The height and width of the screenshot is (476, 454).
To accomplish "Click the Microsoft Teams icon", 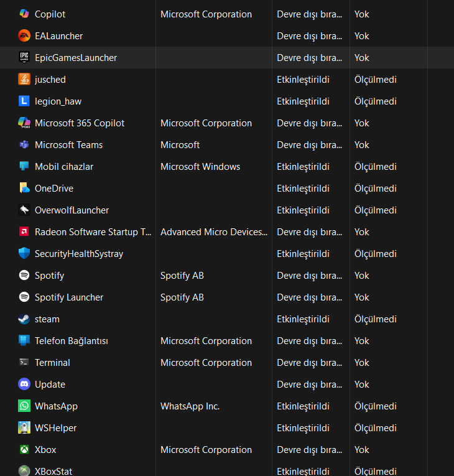I will tap(24, 145).
